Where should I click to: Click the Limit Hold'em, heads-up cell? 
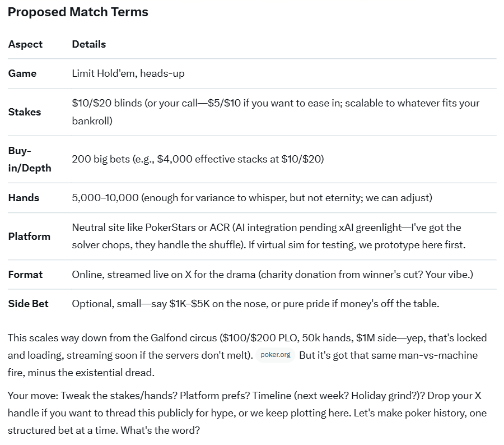coord(128,73)
